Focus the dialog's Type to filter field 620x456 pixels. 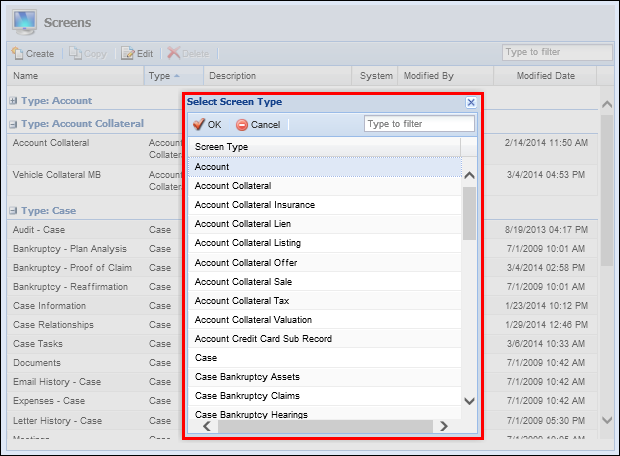419,124
